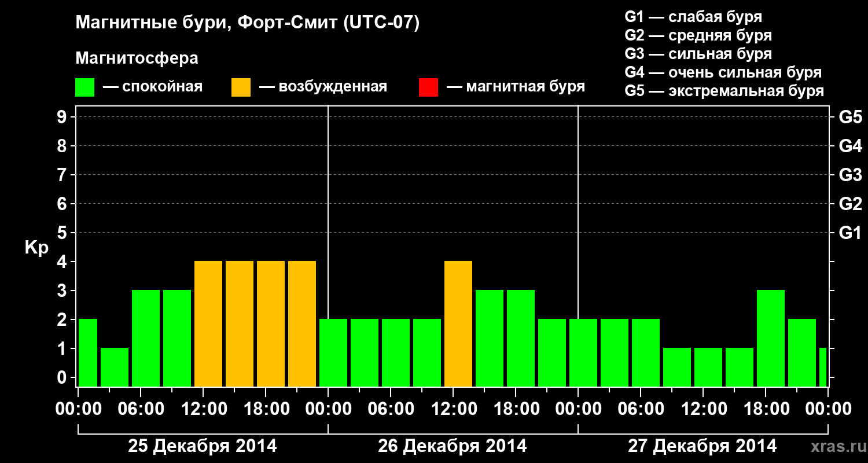The image size is (868, 463).
Task: Click the 12:00 Kp 1 bar on 27 December
Action: coord(708,367)
